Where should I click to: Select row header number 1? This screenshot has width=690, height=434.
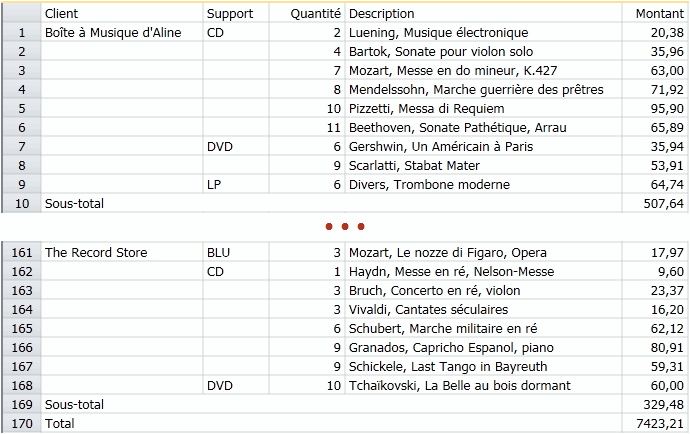(21, 33)
